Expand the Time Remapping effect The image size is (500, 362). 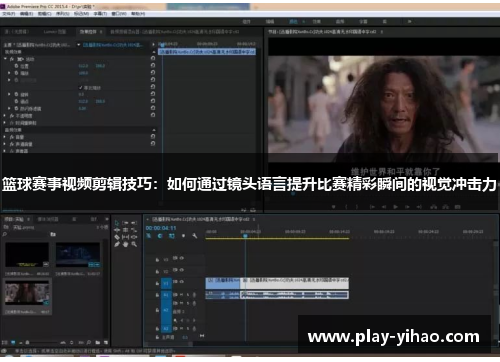[x=5, y=123]
